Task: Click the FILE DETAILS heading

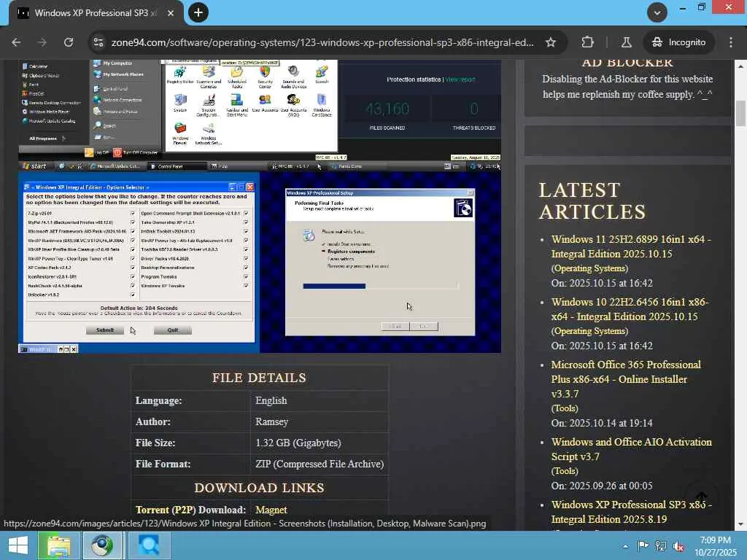Action: coord(259,378)
